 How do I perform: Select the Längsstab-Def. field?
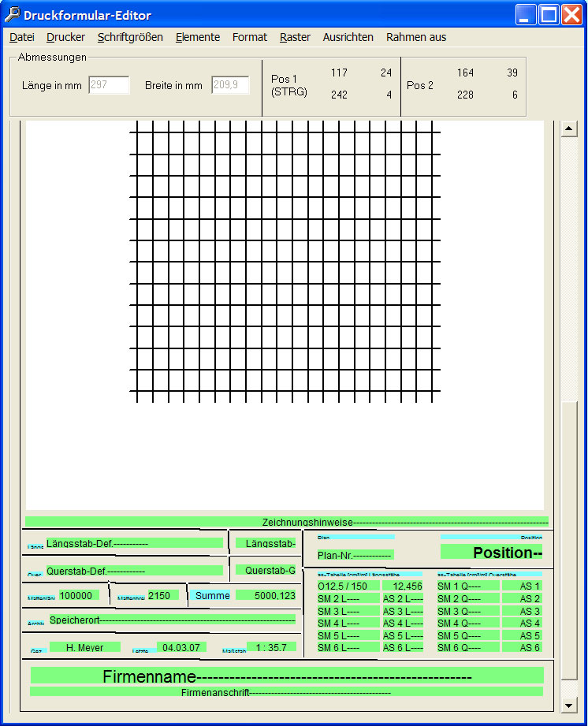[x=134, y=543]
